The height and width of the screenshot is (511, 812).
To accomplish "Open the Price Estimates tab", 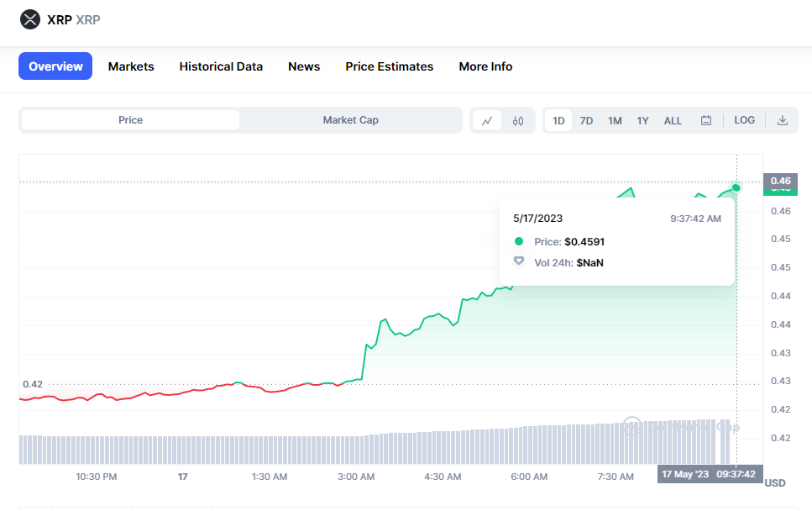I will coord(390,66).
